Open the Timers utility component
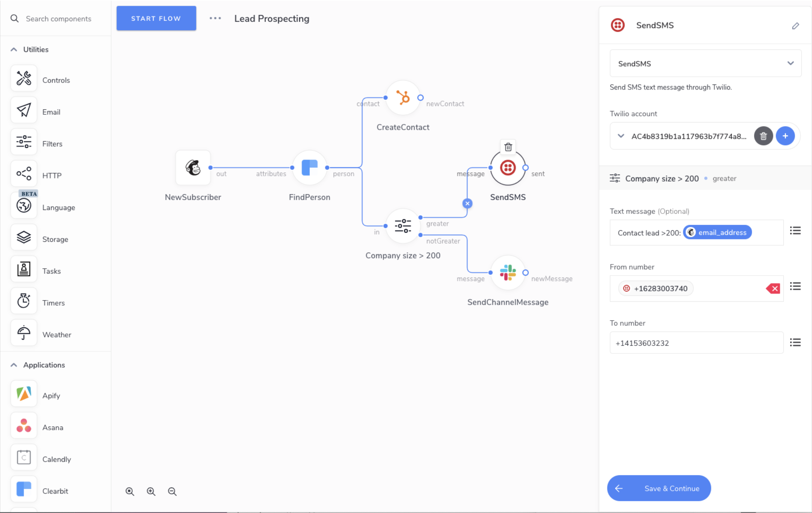 click(x=24, y=301)
